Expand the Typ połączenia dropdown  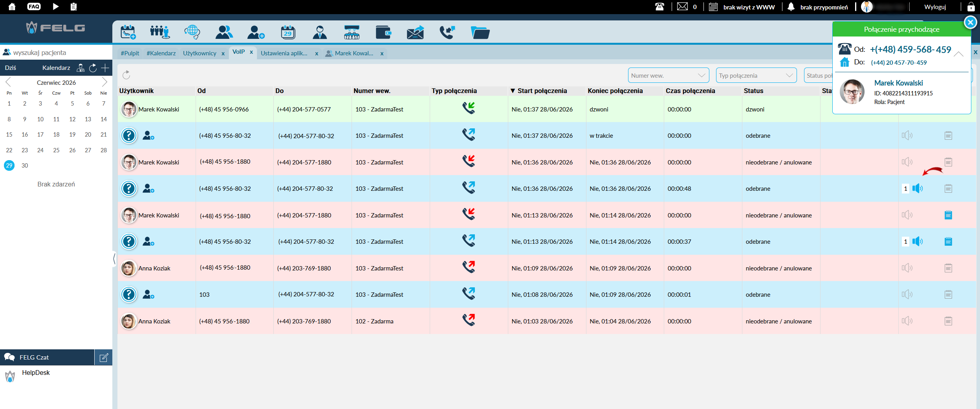coord(757,75)
